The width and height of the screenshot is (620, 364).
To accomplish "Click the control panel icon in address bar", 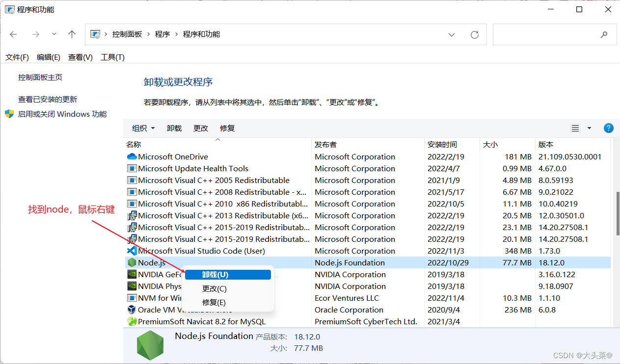I will [x=96, y=34].
